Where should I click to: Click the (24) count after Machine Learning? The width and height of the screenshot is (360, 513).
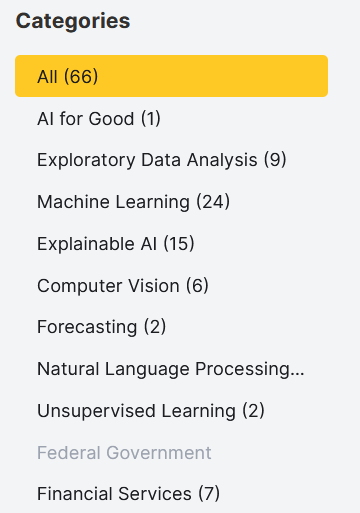pyautogui.click(x=213, y=202)
